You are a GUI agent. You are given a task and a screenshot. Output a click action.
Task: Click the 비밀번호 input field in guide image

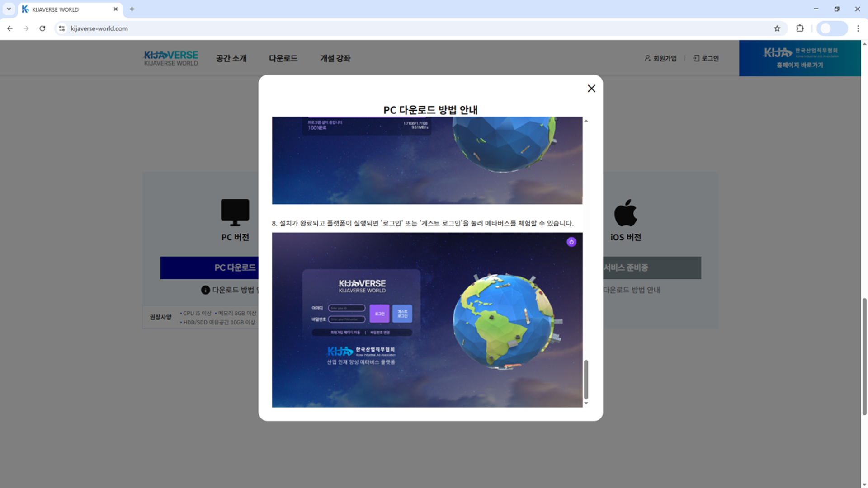click(x=347, y=319)
